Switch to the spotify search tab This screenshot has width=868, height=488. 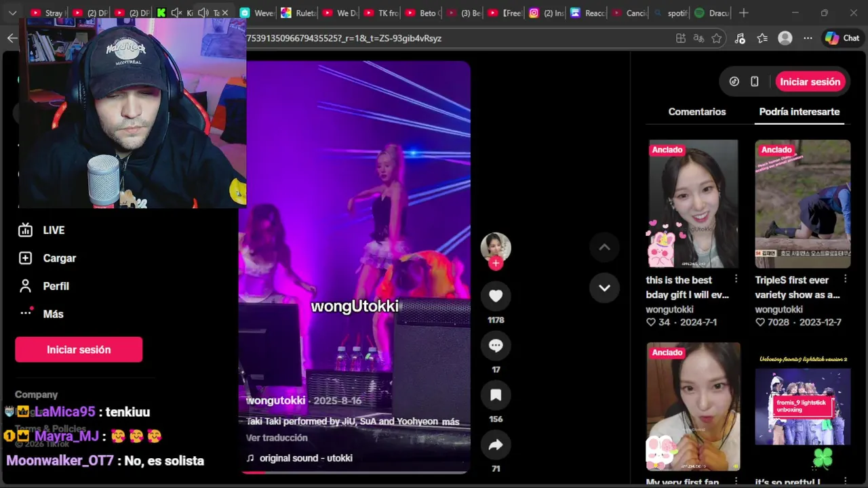671,13
